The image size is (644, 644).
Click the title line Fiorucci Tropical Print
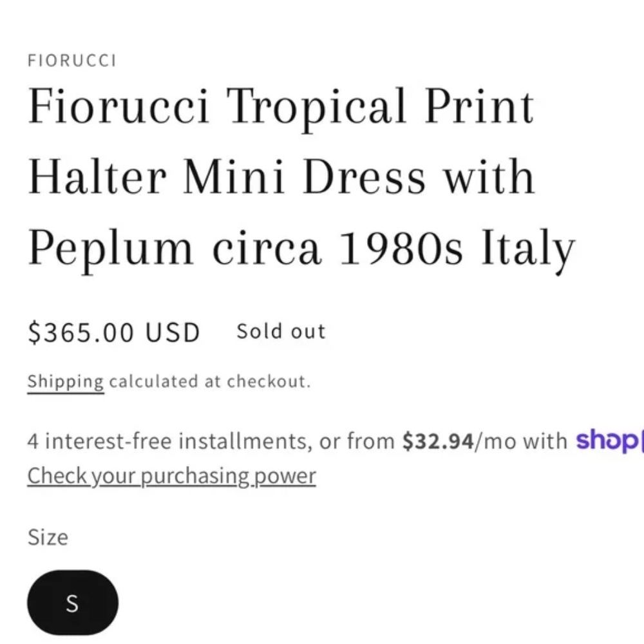pos(281,106)
